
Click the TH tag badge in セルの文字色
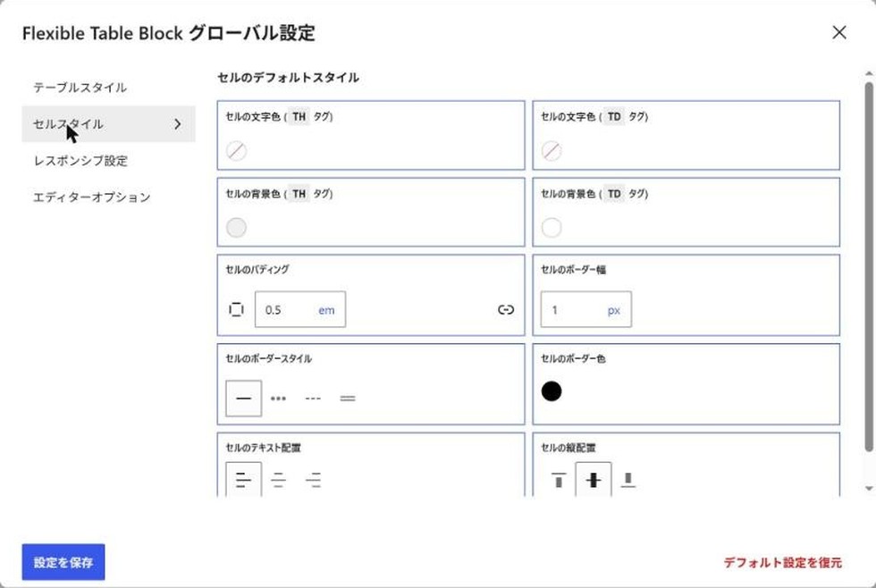pyautogui.click(x=299, y=117)
